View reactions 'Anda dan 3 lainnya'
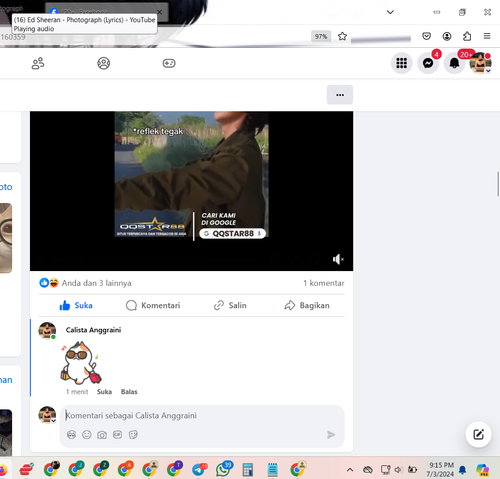500x479 pixels. click(x=96, y=283)
